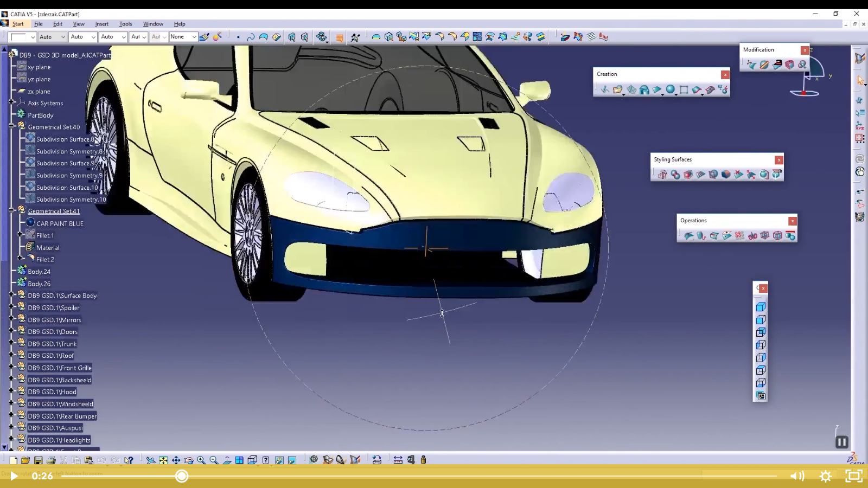
Task: Click the Select arrow tool
Action: tap(860, 80)
